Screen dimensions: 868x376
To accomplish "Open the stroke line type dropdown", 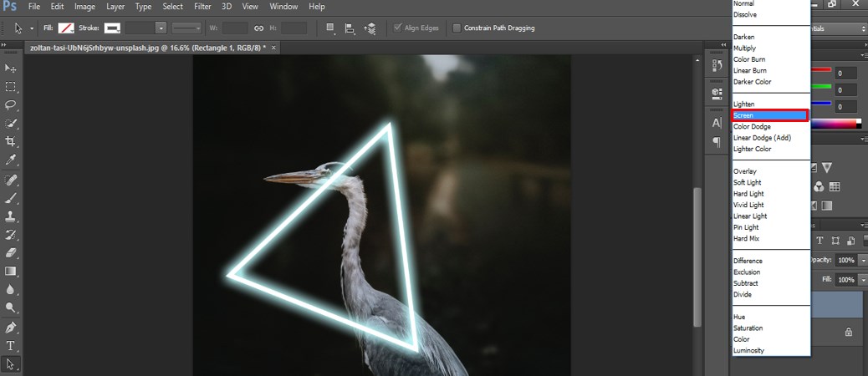I will [x=186, y=28].
